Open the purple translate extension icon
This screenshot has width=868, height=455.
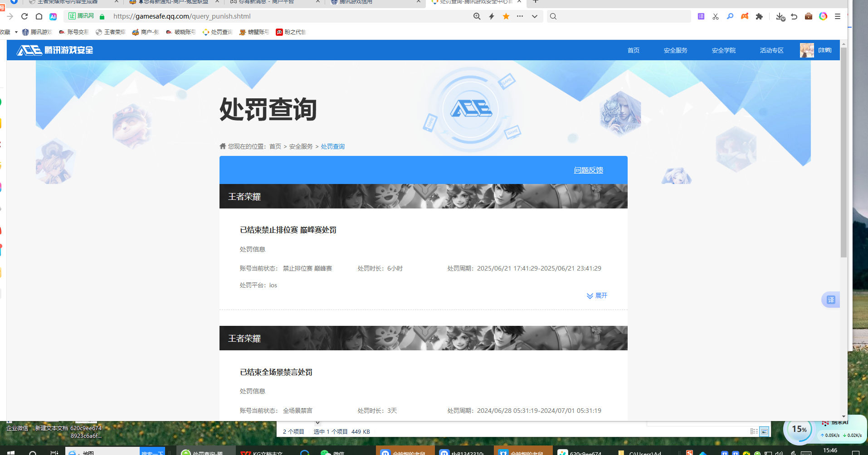point(701,16)
